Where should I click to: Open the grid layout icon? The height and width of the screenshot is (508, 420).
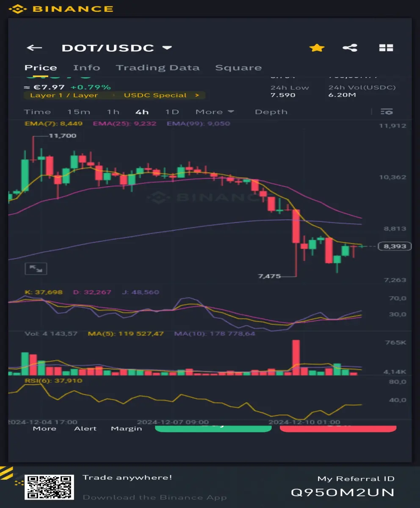pyautogui.click(x=386, y=48)
